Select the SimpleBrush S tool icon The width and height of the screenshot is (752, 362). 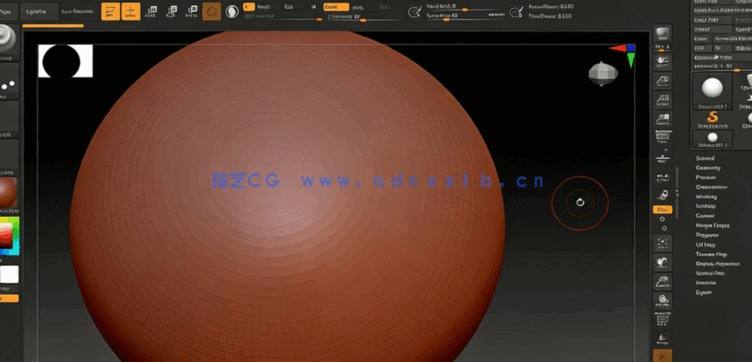click(x=712, y=119)
